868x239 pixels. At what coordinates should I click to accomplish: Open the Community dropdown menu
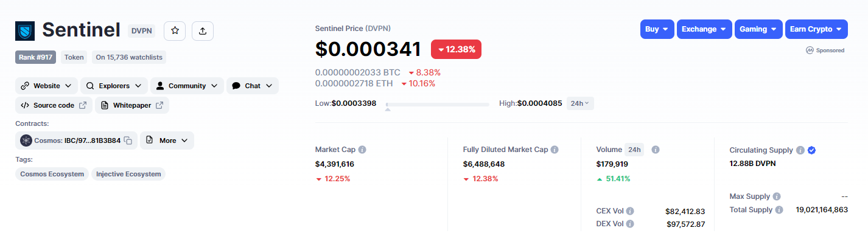tap(187, 86)
